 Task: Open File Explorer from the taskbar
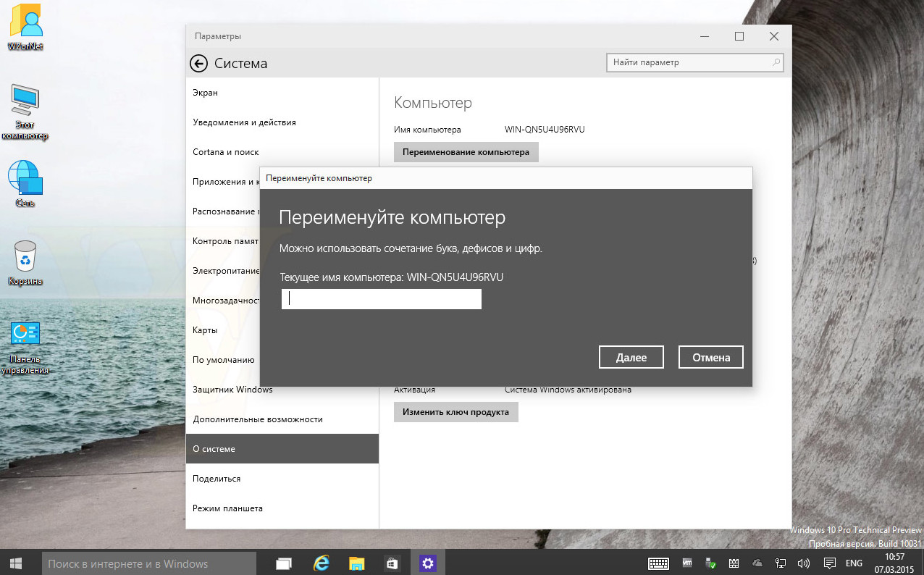point(356,563)
